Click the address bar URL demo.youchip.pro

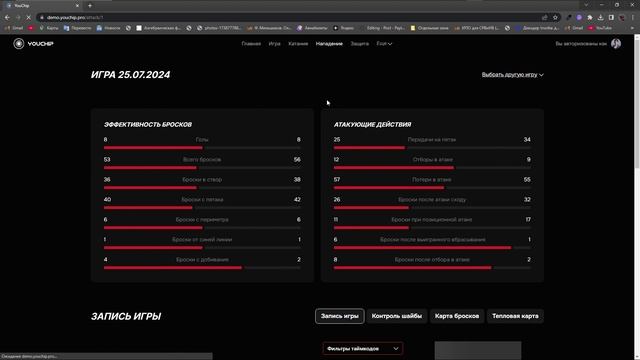click(75, 18)
